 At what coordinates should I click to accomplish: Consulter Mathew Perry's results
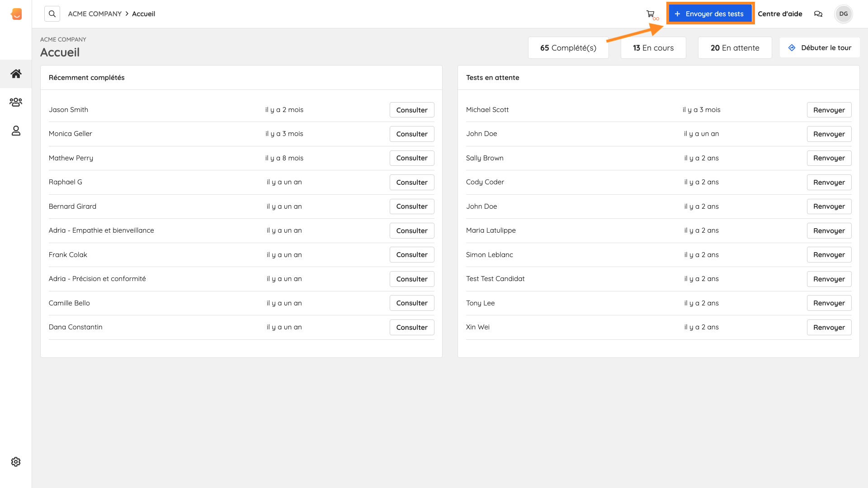(x=412, y=158)
